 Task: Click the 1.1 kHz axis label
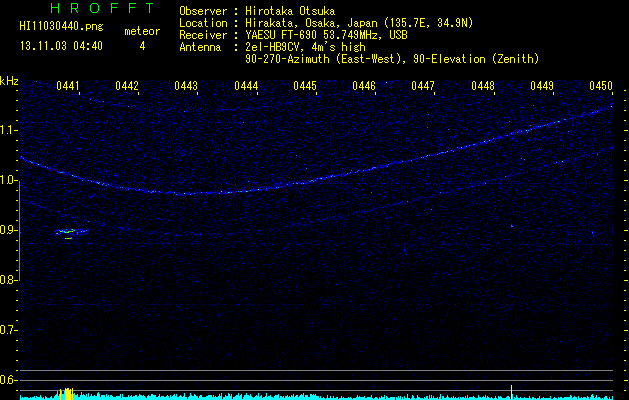(x=8, y=130)
